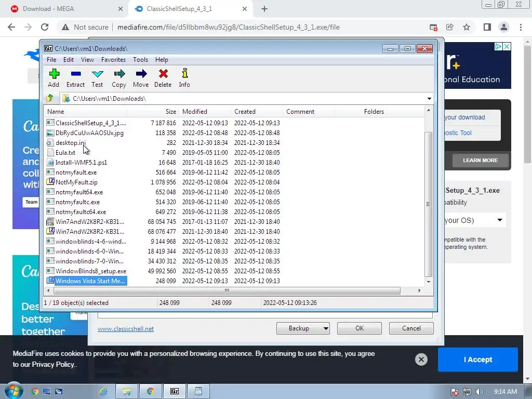Open File Explorer taskbar icon
Screen dimensions: 532x399
coord(127,392)
